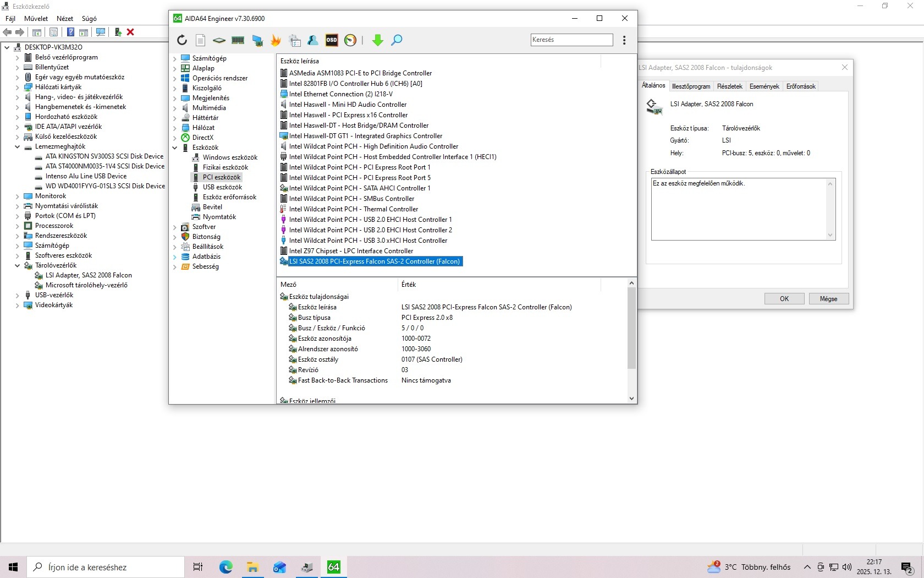Click the user silhouette icon in AIDA64 toolbar
The height and width of the screenshot is (578, 924).
pyautogui.click(x=313, y=40)
